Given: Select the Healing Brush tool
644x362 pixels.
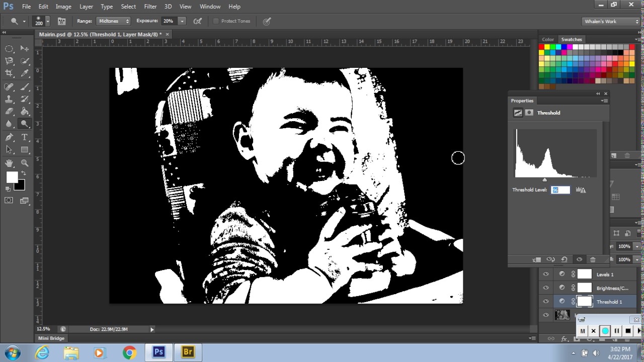Looking at the screenshot, I should [9, 86].
